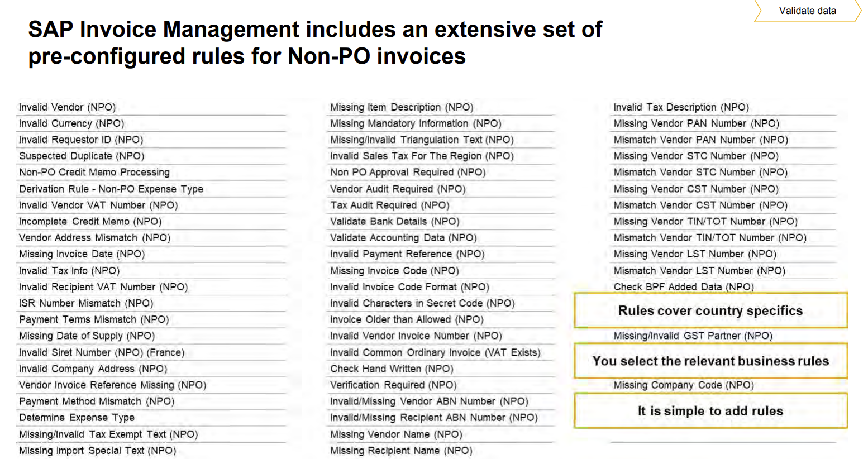Select 'Missing Vendor STC Number (NPO)'
This screenshot has width=868, height=459.
pyautogui.click(x=696, y=156)
